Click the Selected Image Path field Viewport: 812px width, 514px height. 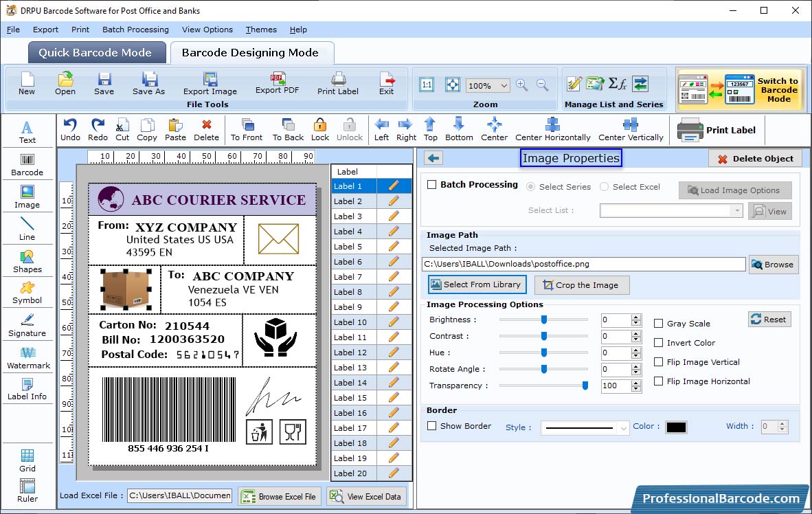click(x=584, y=264)
